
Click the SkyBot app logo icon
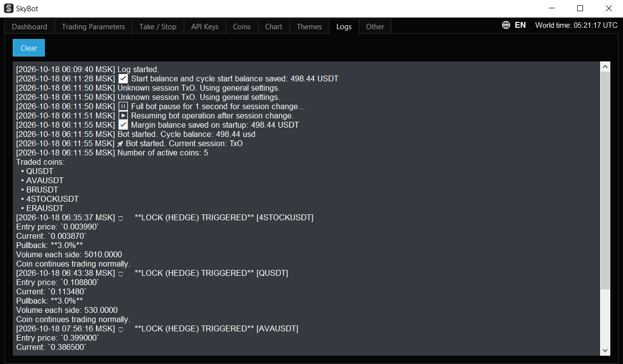coord(9,8)
